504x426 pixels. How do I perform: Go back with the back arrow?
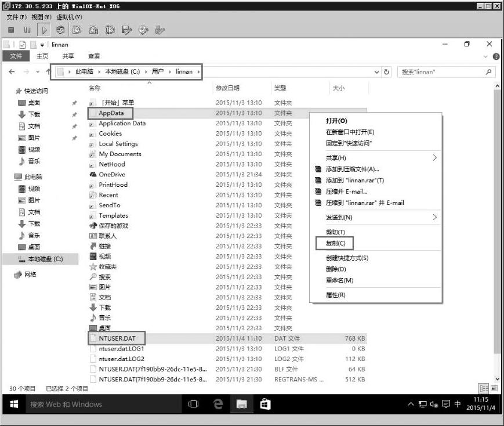point(12,72)
